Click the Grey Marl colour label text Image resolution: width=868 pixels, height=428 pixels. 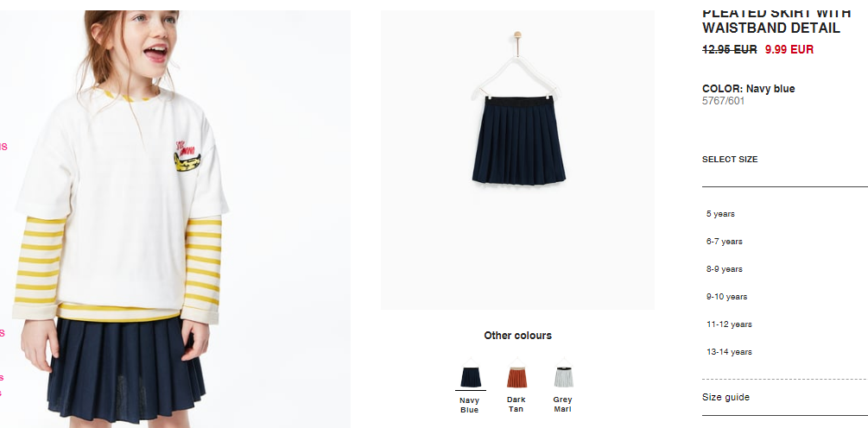pos(562,404)
